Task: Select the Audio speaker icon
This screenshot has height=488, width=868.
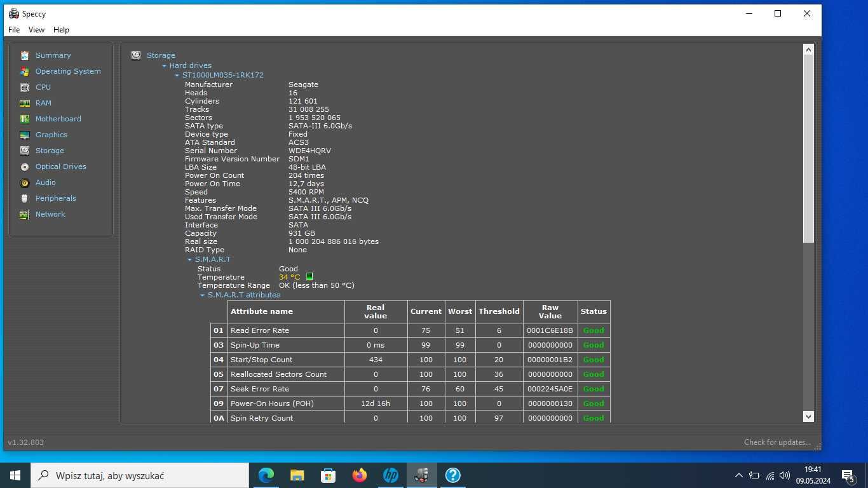Action: [24, 182]
